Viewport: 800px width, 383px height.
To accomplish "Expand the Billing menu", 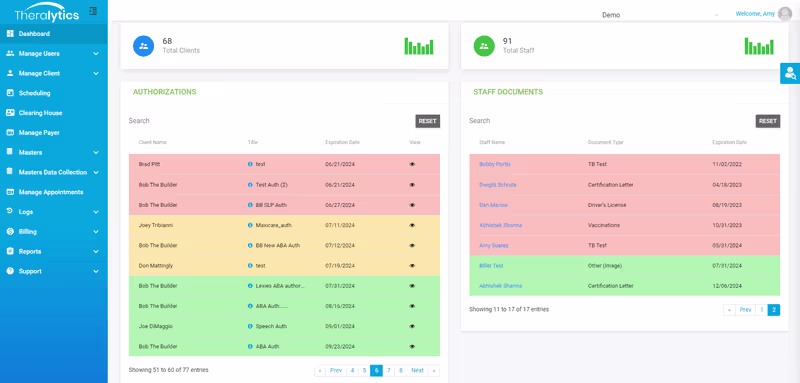I will [54, 232].
